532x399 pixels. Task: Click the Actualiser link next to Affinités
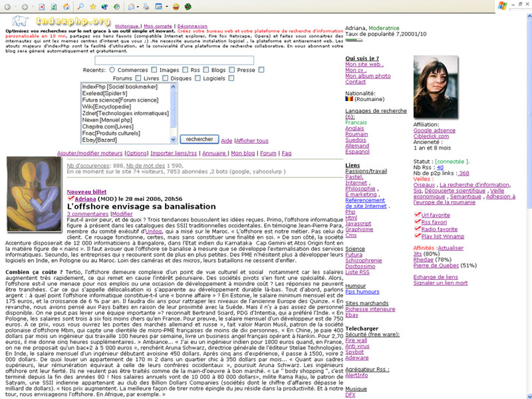click(451, 248)
